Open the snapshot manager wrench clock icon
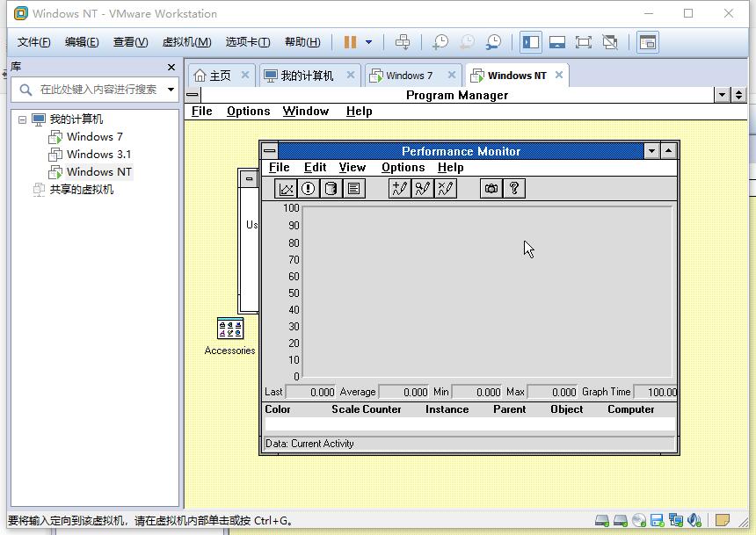Screen dimensions: 756x535 (x=493, y=42)
